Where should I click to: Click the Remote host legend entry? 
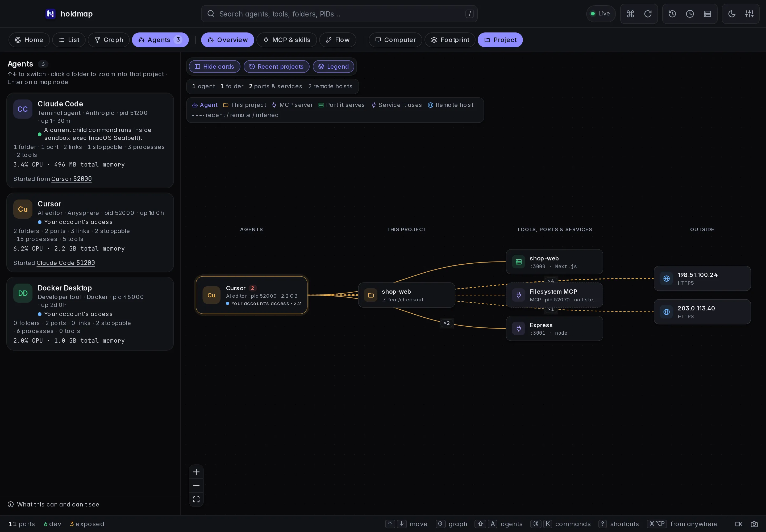(x=450, y=105)
